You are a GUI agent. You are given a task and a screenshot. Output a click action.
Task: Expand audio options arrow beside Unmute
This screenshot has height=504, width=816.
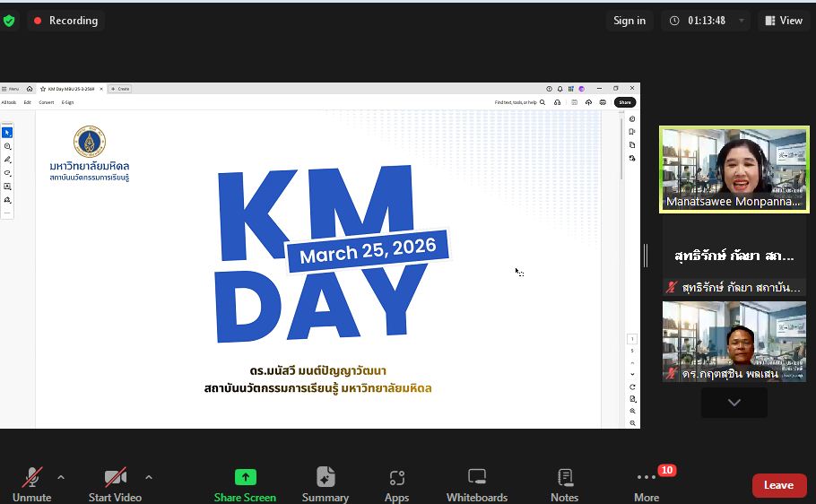[61, 477]
